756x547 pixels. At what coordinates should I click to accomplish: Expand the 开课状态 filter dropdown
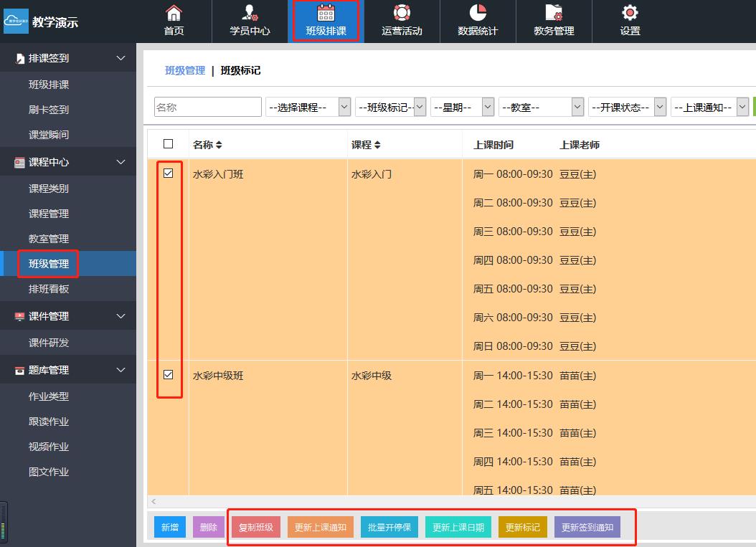(x=627, y=107)
